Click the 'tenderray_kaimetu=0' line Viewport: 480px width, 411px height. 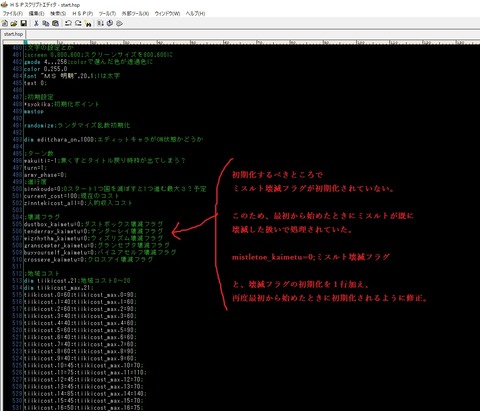94,231
